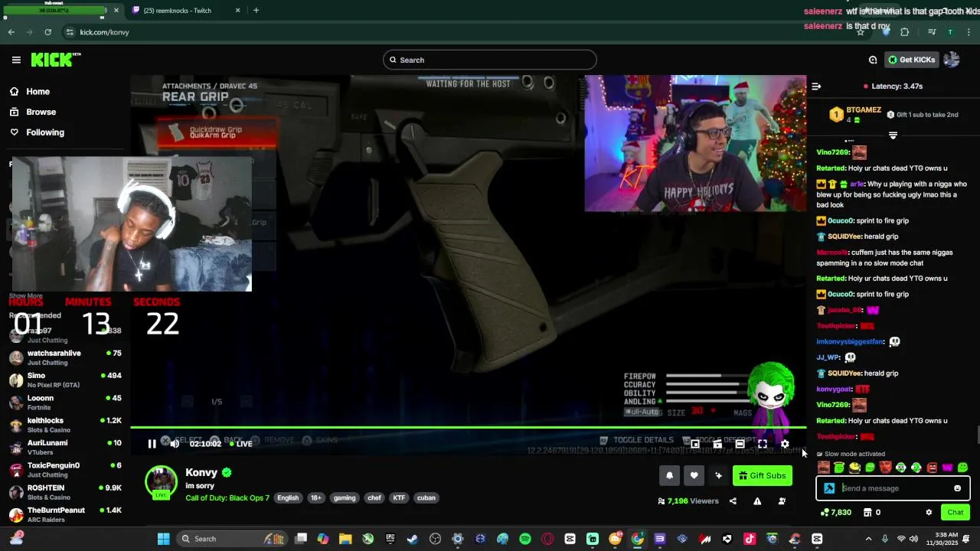
Task: Go to Kick home via logo
Action: pyautogui.click(x=55, y=60)
